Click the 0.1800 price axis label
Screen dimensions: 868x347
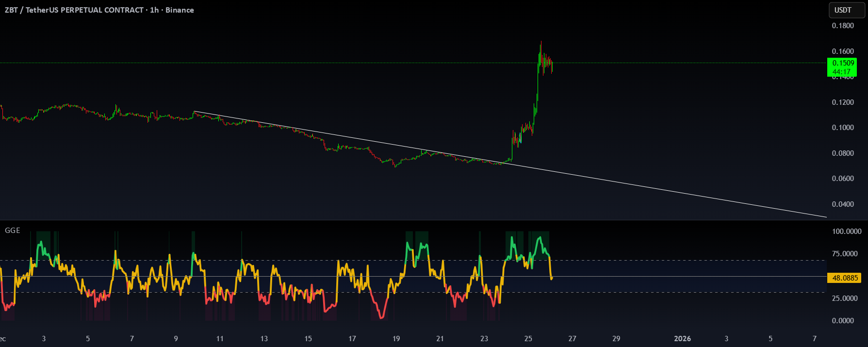tap(843, 26)
